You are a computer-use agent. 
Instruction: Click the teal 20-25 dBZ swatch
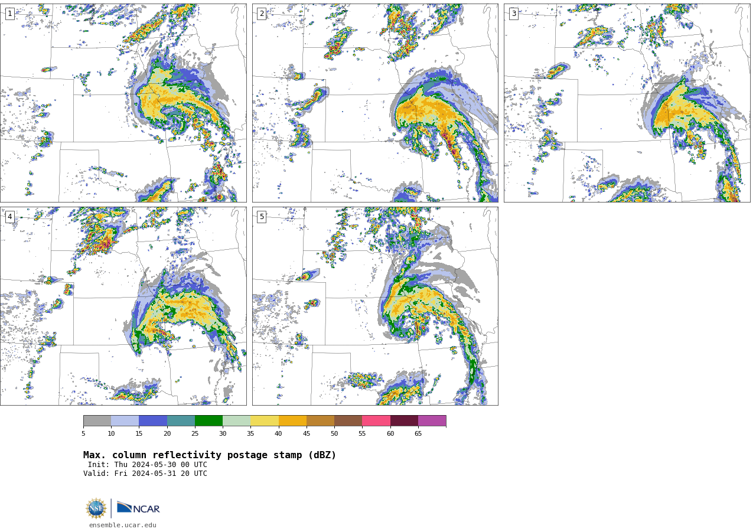click(181, 421)
